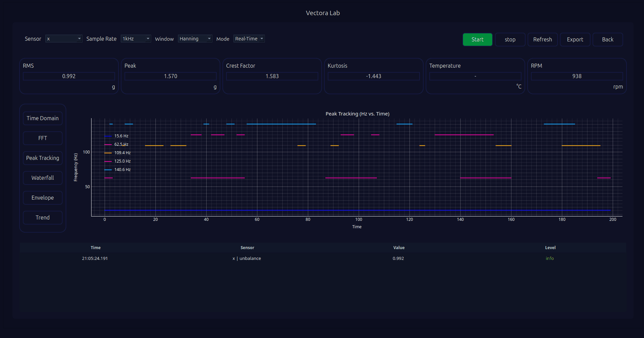Viewport: 644px width, 338px height.
Task: Open the Trend view
Action: 43,217
